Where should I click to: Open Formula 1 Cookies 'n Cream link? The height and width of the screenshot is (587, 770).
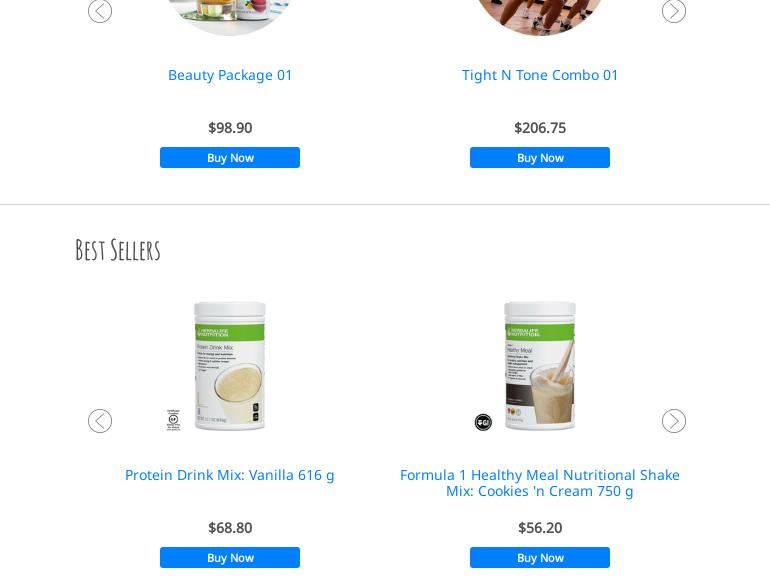(x=540, y=483)
